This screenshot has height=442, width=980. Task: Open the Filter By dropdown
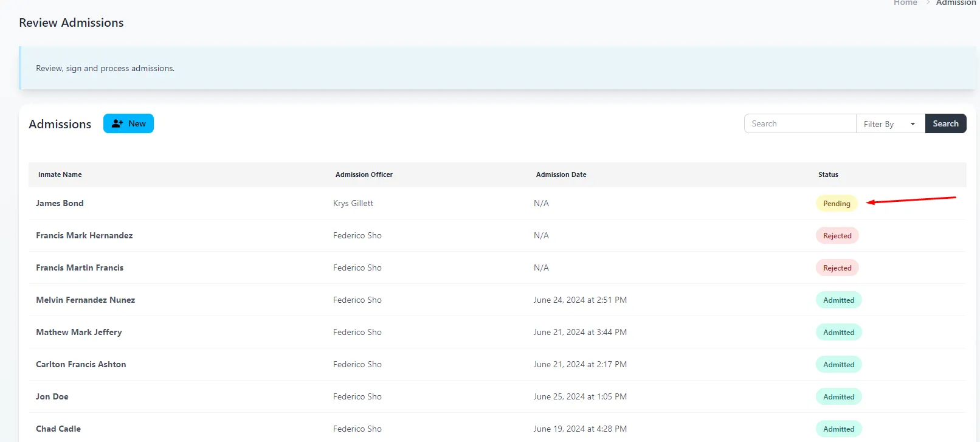coord(889,123)
